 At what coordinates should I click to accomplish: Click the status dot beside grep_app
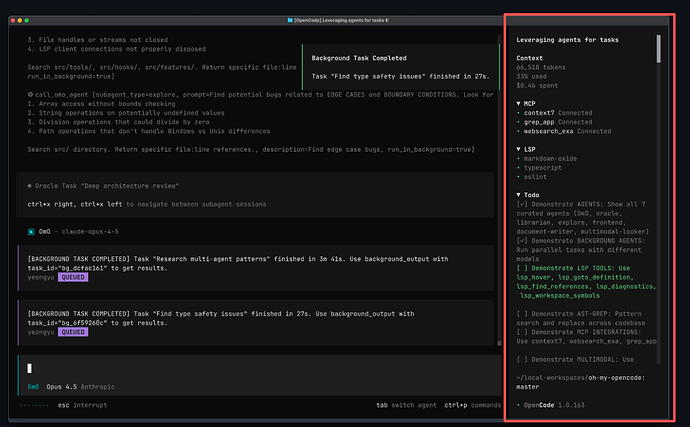518,122
